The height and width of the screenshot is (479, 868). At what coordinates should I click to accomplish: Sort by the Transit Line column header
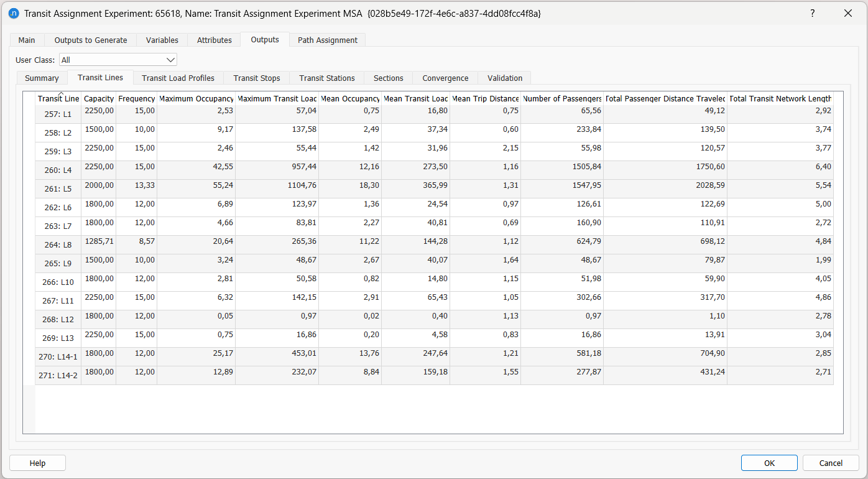(x=58, y=99)
